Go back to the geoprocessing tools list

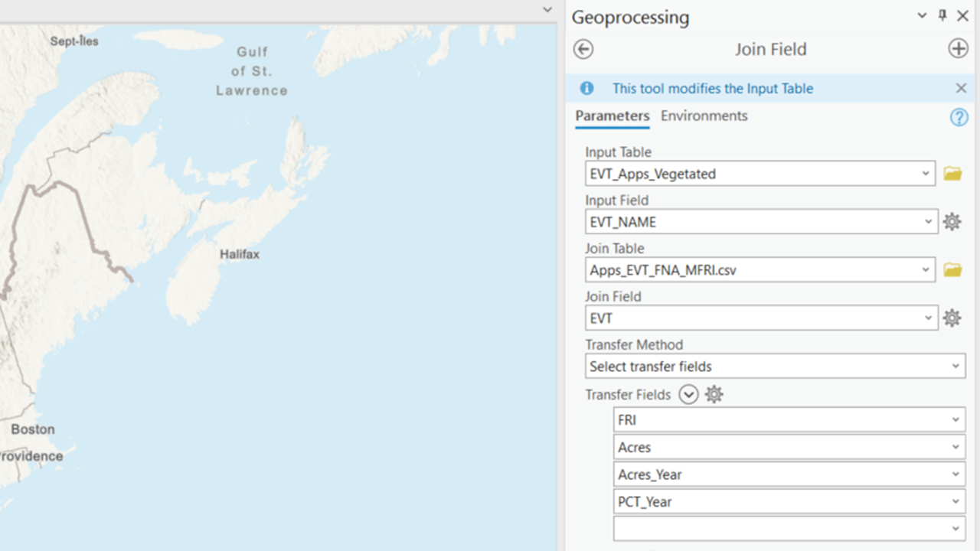pyautogui.click(x=583, y=48)
